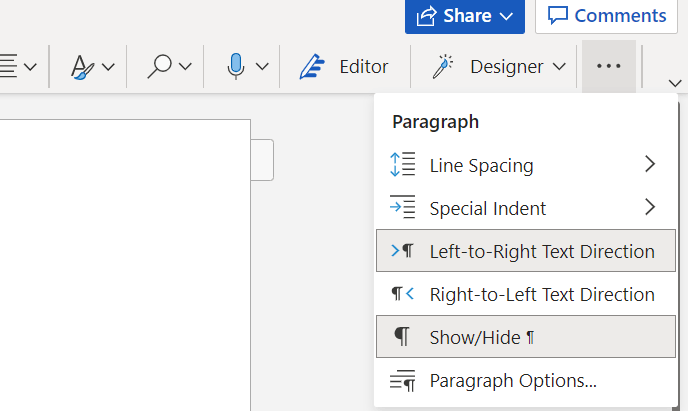This screenshot has height=411, width=688.
Task: Click the Paragraph Options icon
Action: [402, 380]
